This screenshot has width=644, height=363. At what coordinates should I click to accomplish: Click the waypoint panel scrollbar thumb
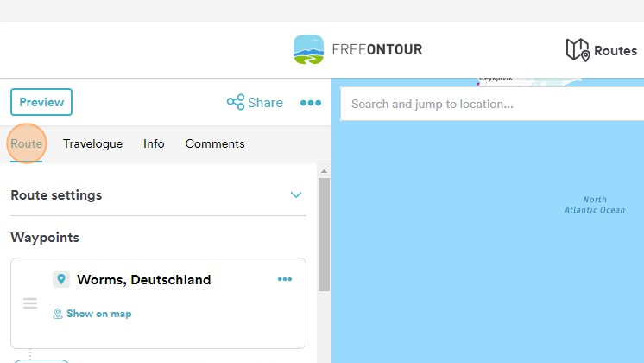[x=324, y=234]
